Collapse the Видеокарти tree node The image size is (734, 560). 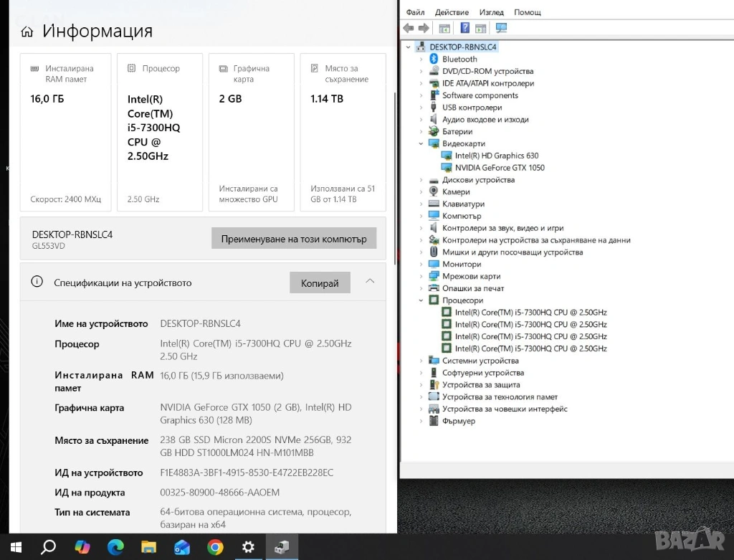click(421, 143)
